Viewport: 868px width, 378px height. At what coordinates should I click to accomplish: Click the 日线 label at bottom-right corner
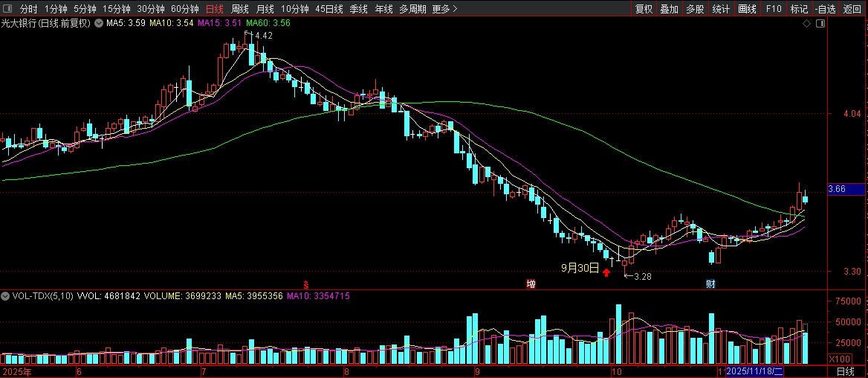tap(845, 371)
